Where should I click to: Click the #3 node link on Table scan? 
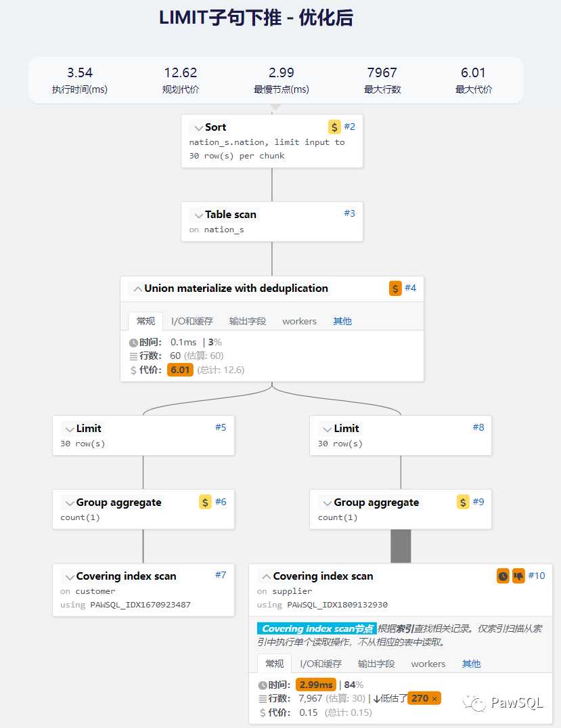click(x=349, y=213)
